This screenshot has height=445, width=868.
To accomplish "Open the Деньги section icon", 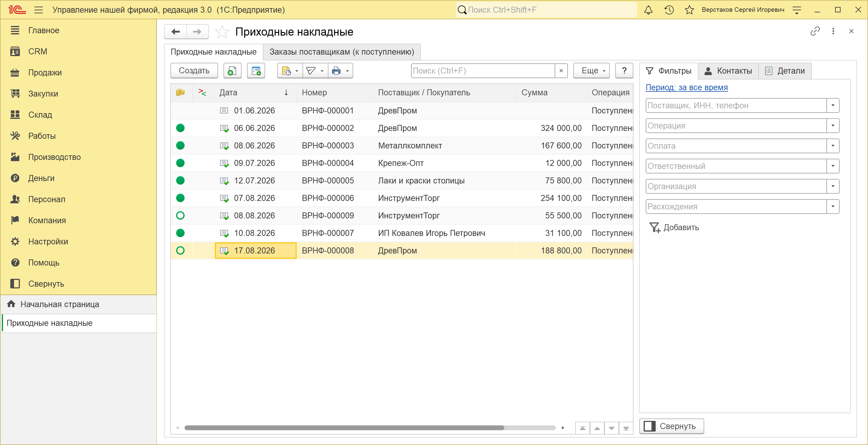I will (15, 178).
